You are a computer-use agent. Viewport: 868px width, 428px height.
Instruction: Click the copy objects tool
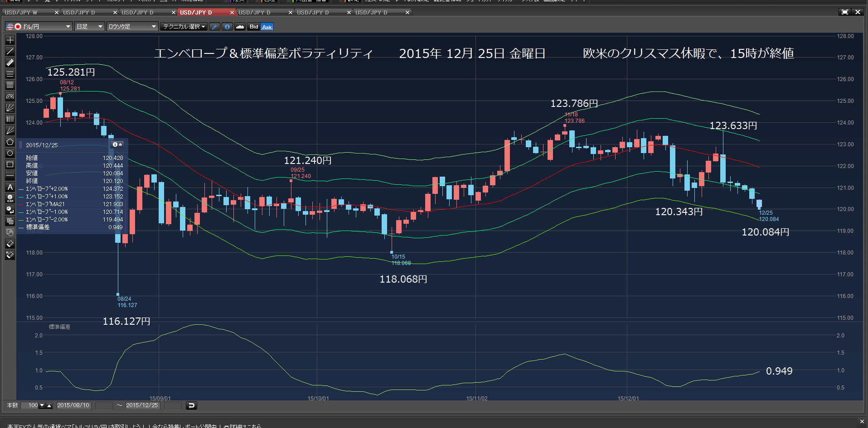(x=10, y=221)
